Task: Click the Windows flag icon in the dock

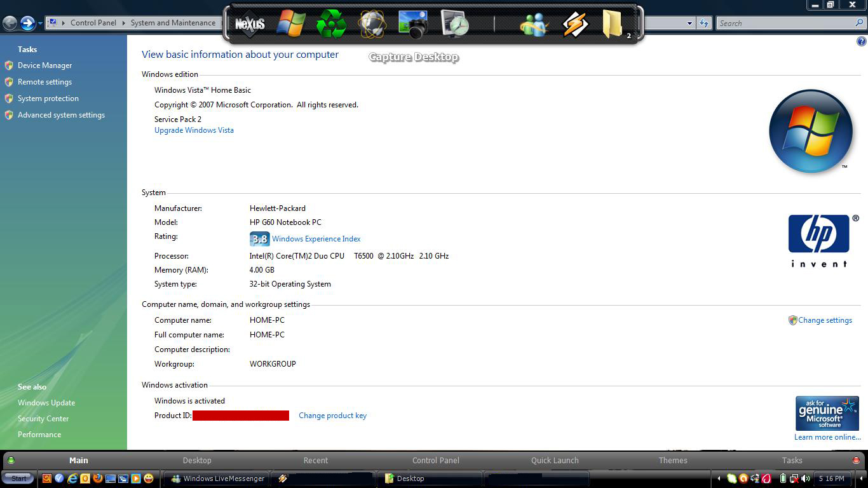Action: [291, 24]
